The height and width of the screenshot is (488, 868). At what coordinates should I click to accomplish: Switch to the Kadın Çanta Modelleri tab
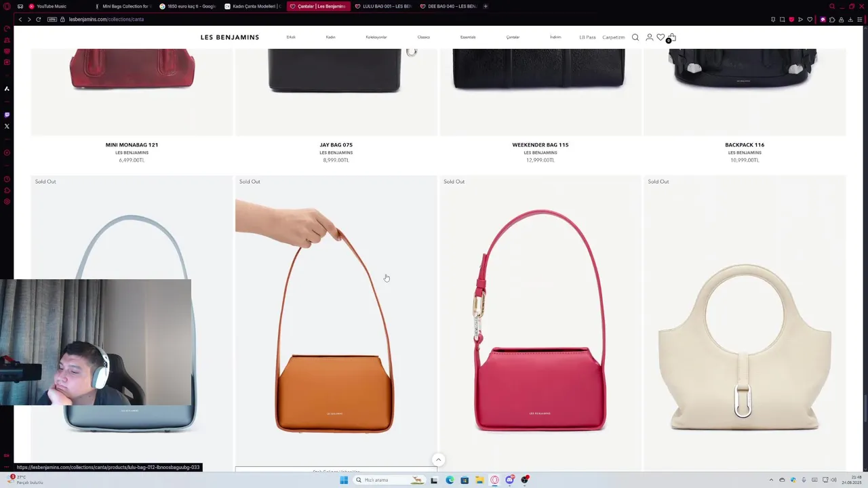(x=252, y=6)
